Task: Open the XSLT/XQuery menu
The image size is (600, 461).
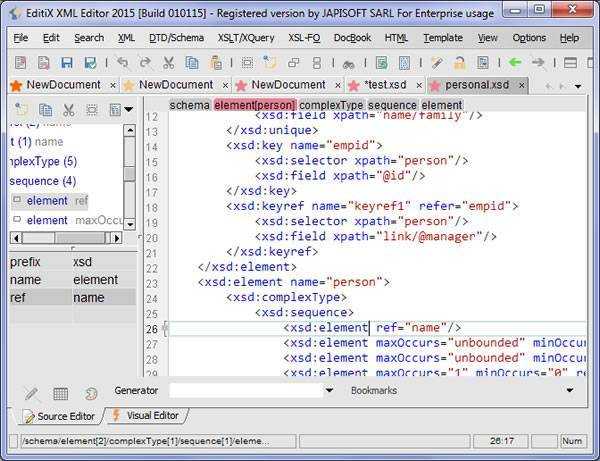Action: click(x=246, y=38)
